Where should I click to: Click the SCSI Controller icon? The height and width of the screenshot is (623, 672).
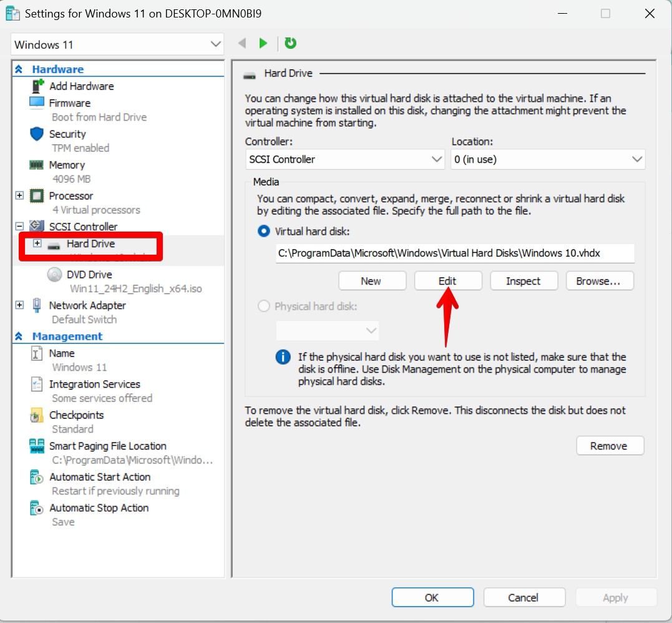[x=37, y=225]
